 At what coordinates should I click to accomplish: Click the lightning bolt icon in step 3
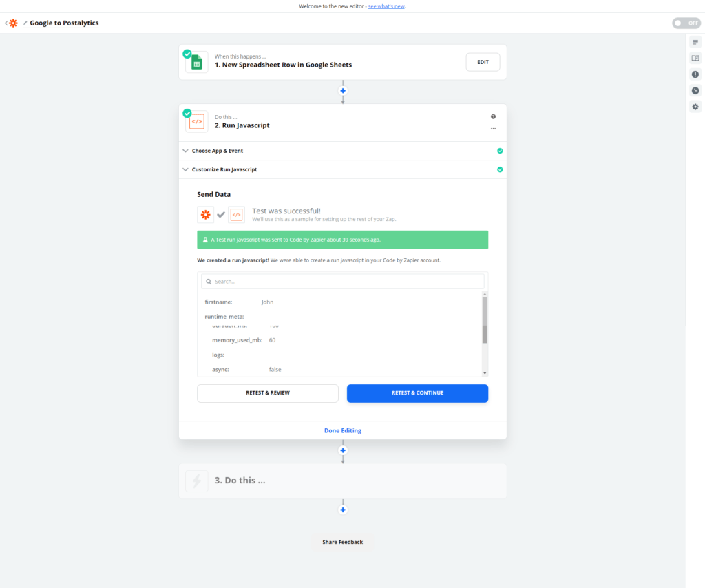click(197, 481)
